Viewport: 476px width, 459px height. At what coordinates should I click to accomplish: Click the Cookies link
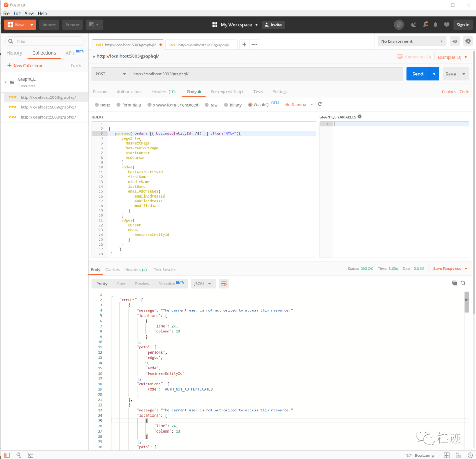pyautogui.click(x=449, y=91)
